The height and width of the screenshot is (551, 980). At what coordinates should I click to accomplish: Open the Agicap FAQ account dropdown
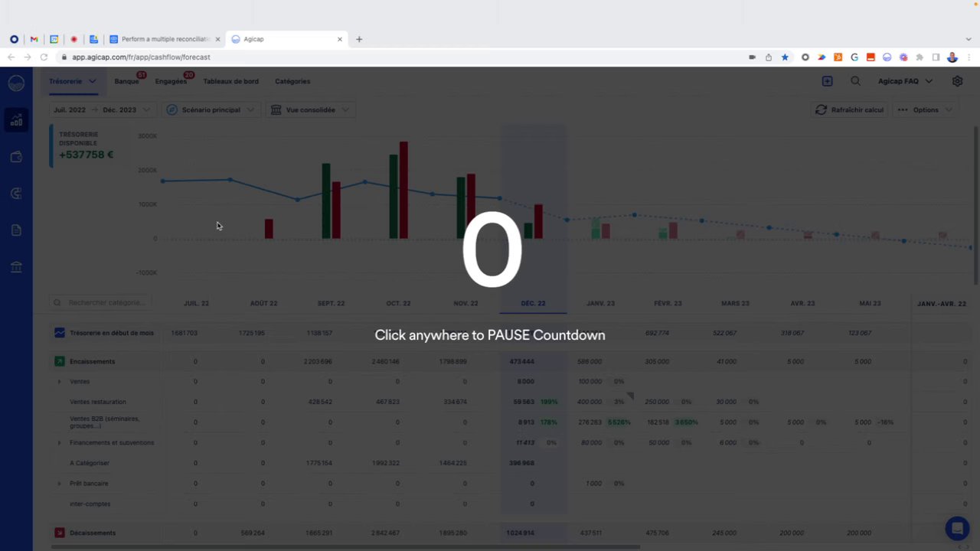pos(905,81)
